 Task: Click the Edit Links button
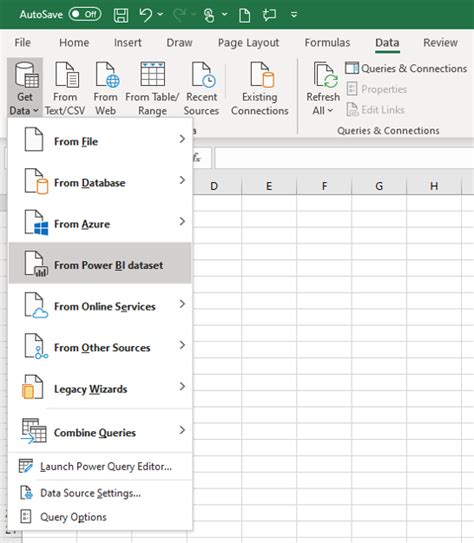click(375, 110)
